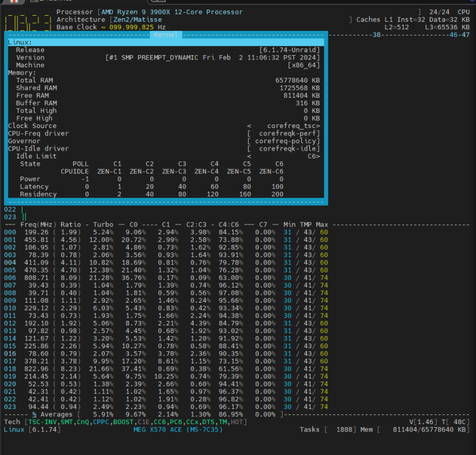Click the C4:C6 column header
The width and height of the screenshot is (476, 455).
click(229, 224)
